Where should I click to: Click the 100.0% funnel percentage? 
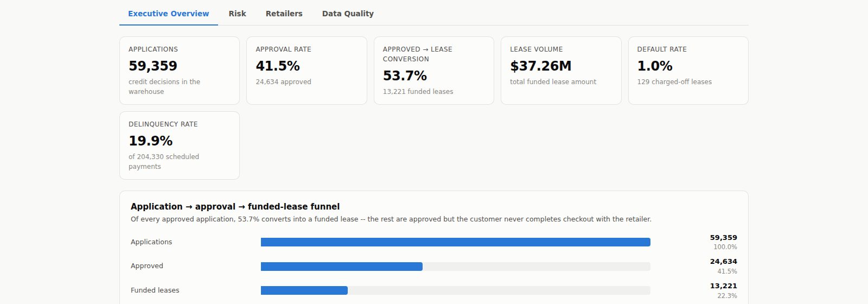pos(725,247)
